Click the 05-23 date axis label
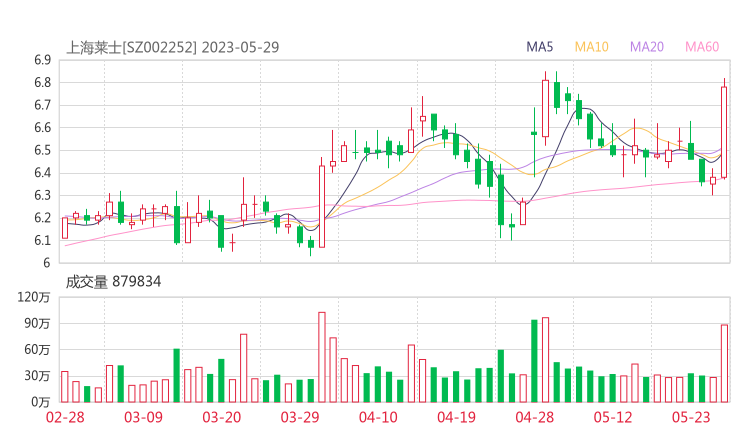The height and width of the screenshot is (440, 740). (x=691, y=417)
